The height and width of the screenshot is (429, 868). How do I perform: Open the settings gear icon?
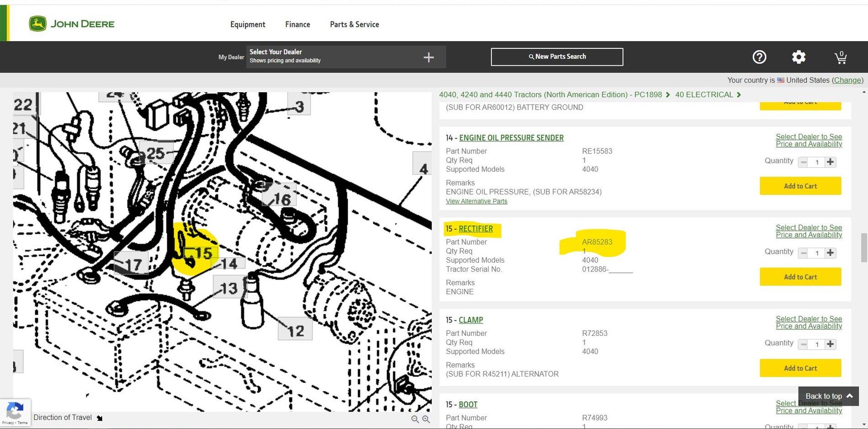tap(799, 57)
